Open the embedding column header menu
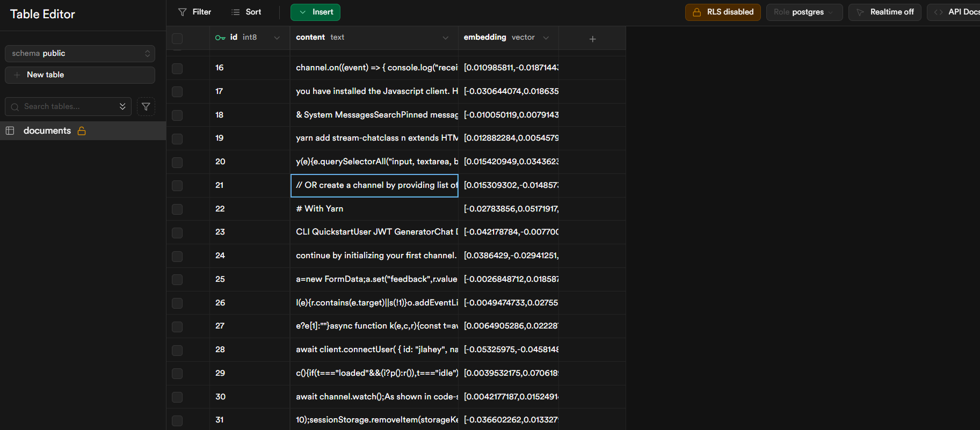980x430 pixels. tap(546, 38)
